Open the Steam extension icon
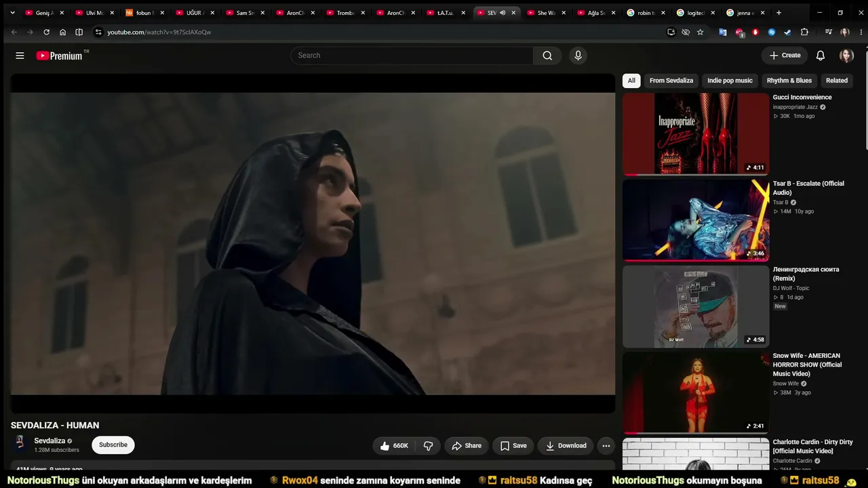The image size is (868, 488). 787,32
